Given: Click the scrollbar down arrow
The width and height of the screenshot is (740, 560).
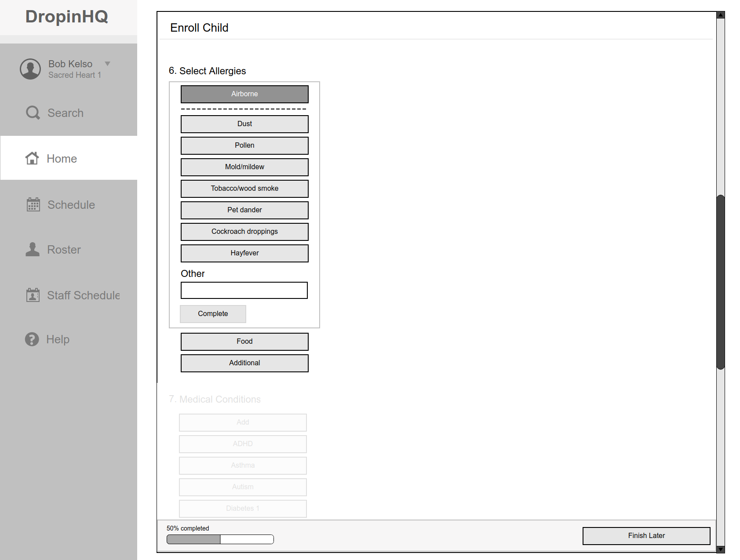Looking at the screenshot, I should pyautogui.click(x=720, y=549).
